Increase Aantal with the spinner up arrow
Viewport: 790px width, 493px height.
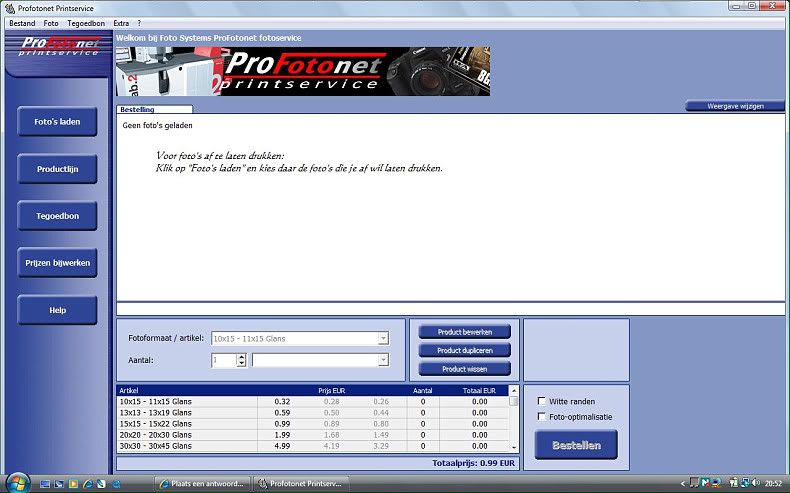pos(241,356)
